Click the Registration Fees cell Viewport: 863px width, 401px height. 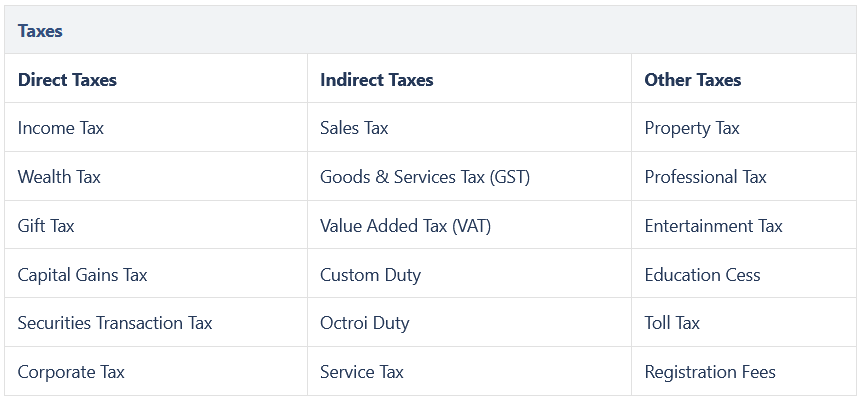pos(710,372)
